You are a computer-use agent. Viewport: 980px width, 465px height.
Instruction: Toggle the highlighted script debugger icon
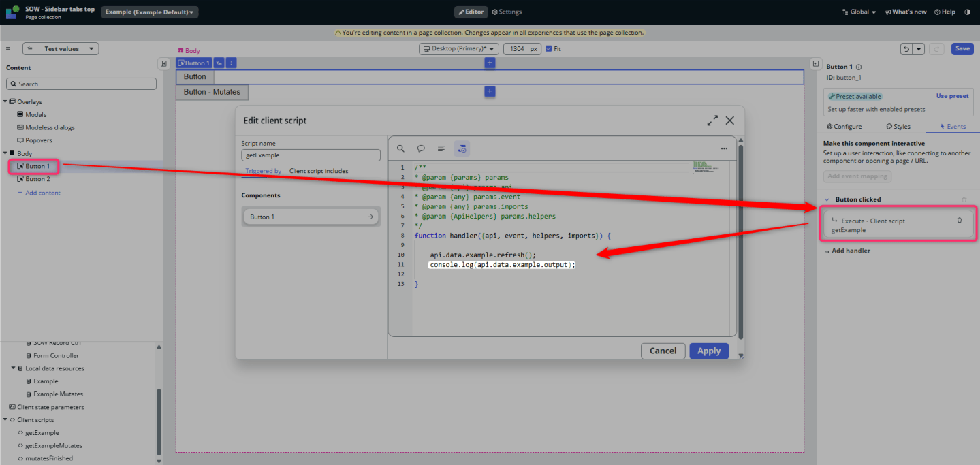[x=462, y=148]
